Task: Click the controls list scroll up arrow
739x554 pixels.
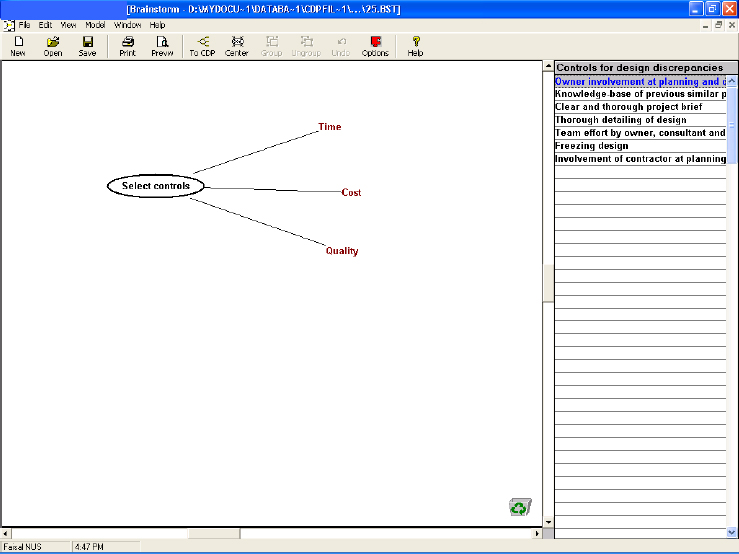Action: pos(732,81)
